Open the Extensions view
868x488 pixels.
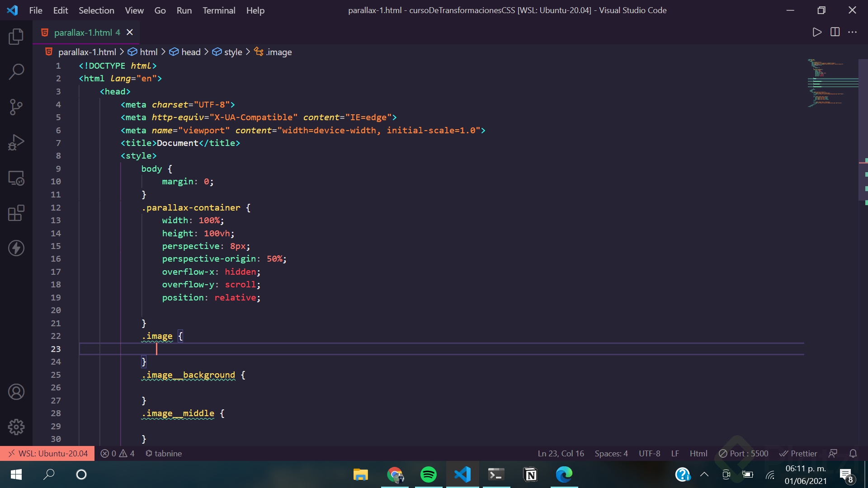16,213
